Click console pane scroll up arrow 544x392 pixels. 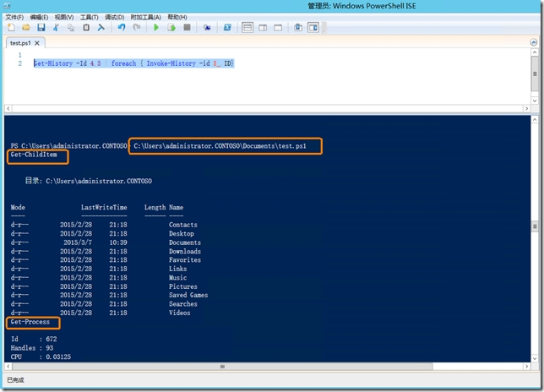click(x=535, y=120)
